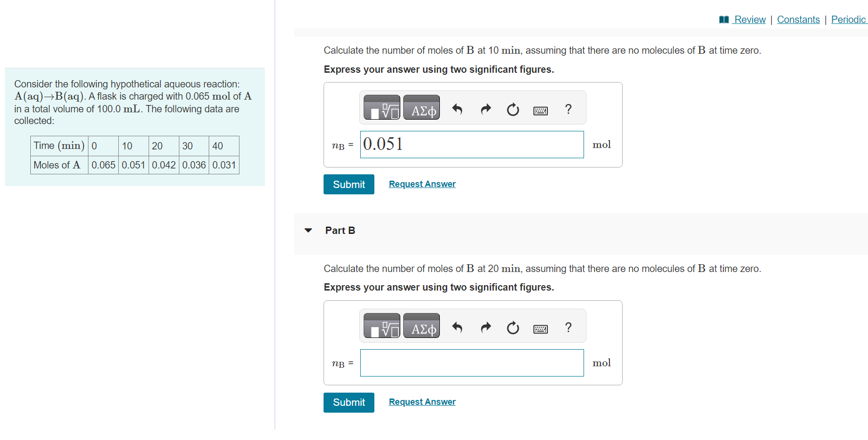
Task: Undo the last entry in Part A
Action: pyautogui.click(x=457, y=109)
